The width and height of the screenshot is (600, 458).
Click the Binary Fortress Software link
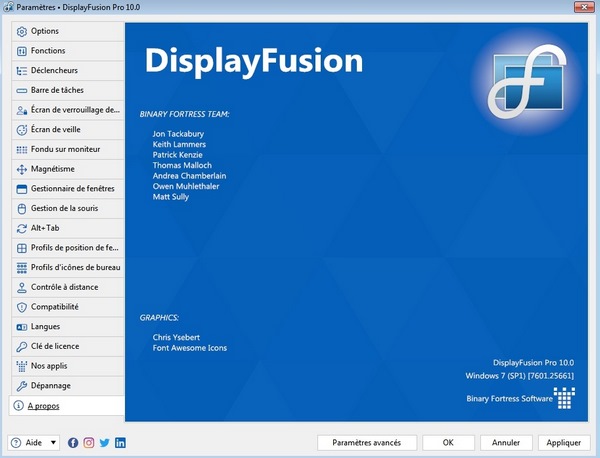point(509,399)
